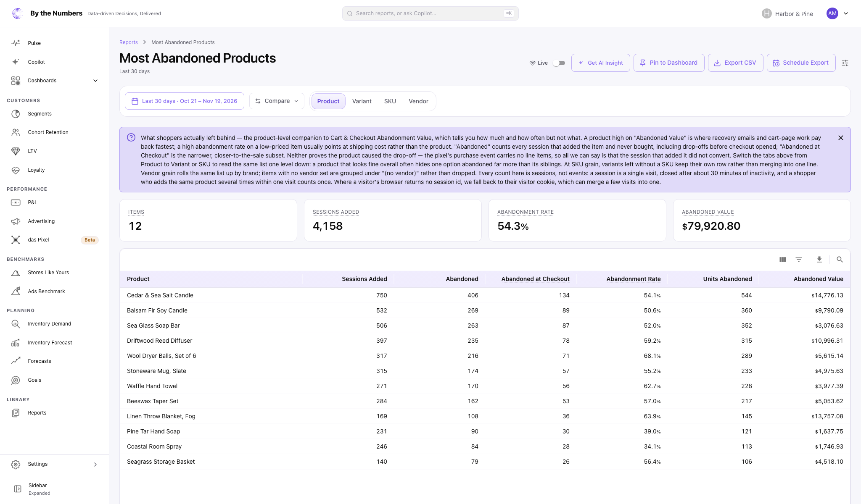Screen dimensions: 861x504
Task: Switch to the SKU tab
Action: click(x=390, y=101)
